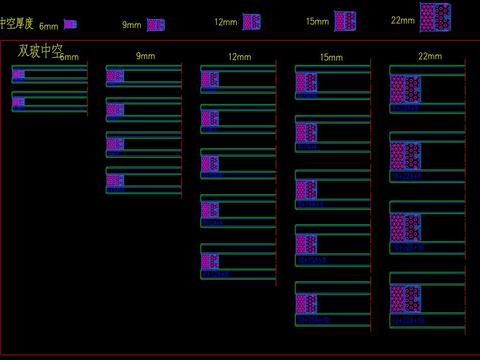Select the first glass section under 6mm column
The height and width of the screenshot is (360, 480).
(50, 74)
